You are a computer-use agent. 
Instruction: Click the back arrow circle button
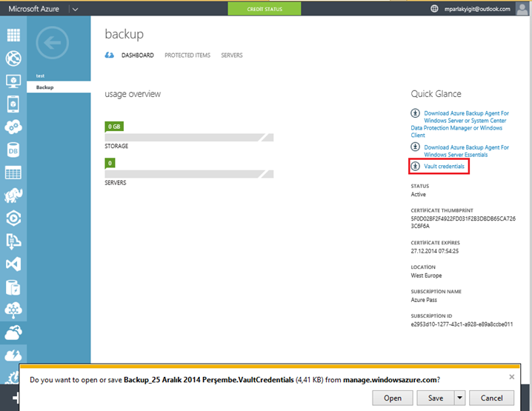[53, 43]
